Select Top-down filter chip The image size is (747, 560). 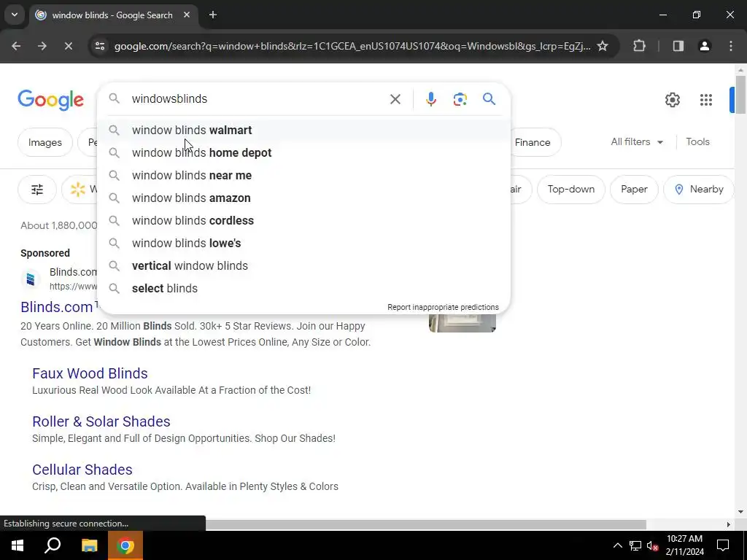pos(570,190)
